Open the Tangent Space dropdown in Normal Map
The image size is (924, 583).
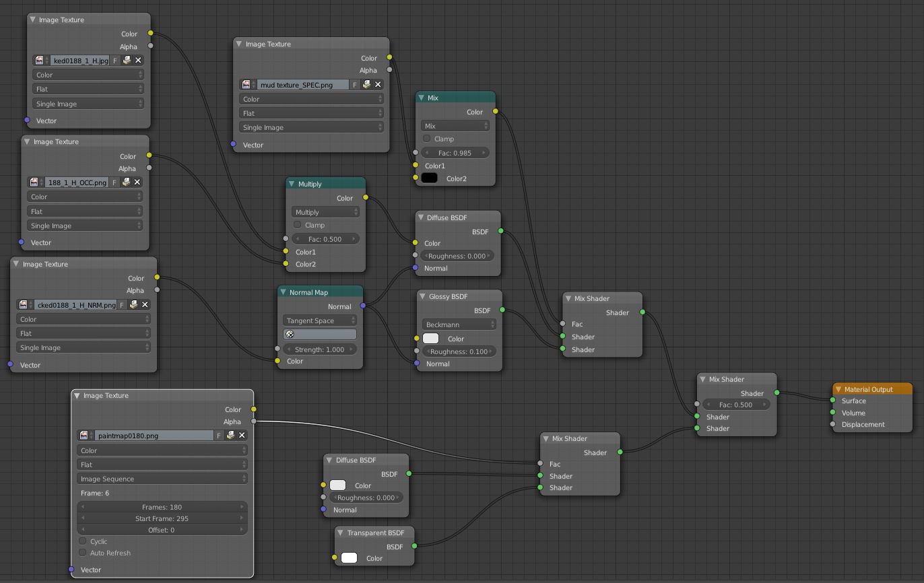[320, 320]
